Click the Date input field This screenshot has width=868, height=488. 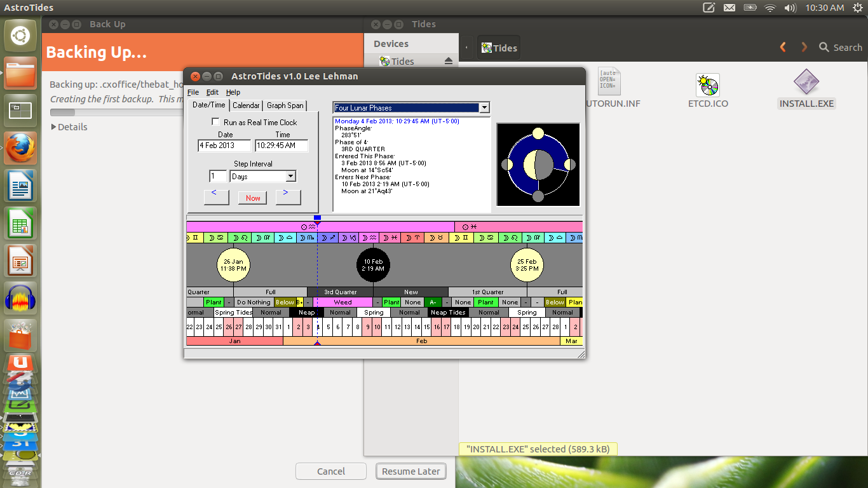click(x=224, y=146)
